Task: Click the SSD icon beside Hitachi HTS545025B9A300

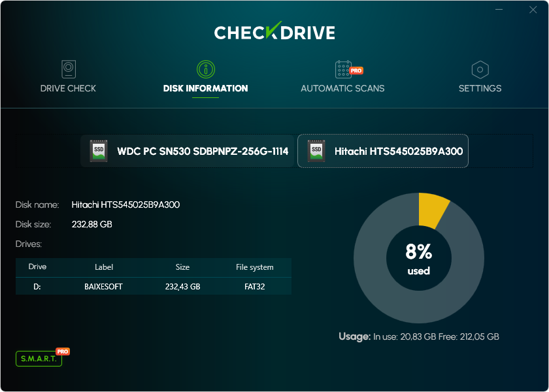Action: click(x=316, y=151)
